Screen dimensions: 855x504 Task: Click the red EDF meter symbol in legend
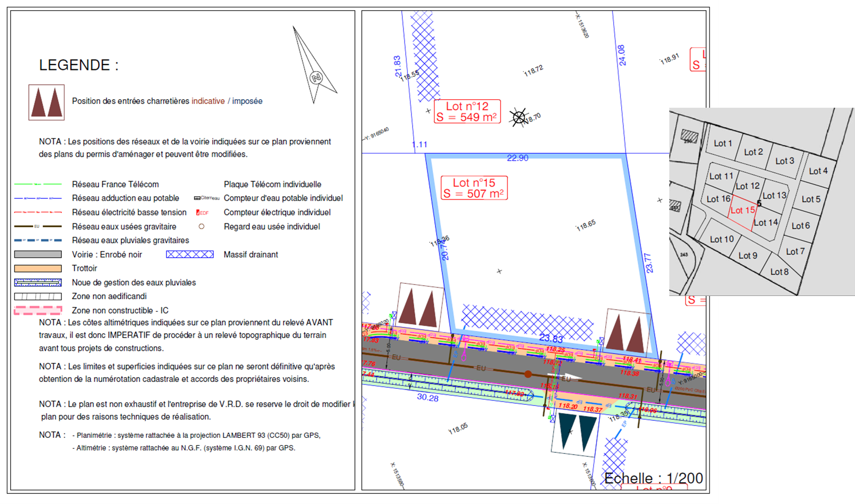point(202,212)
